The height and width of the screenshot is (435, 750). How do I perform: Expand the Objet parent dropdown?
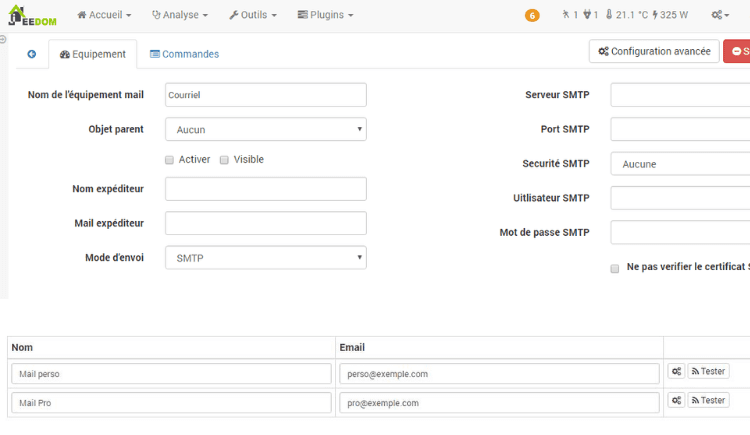tap(265, 129)
